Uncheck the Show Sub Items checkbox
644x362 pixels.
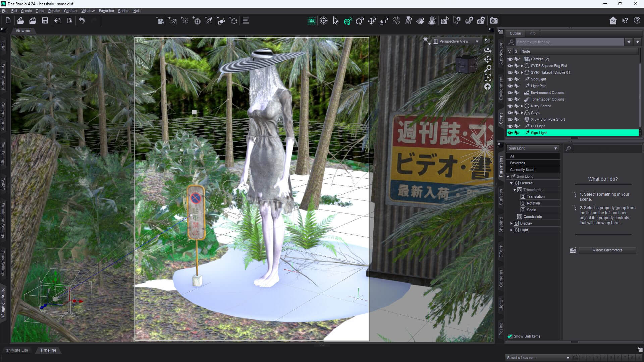coord(510,336)
